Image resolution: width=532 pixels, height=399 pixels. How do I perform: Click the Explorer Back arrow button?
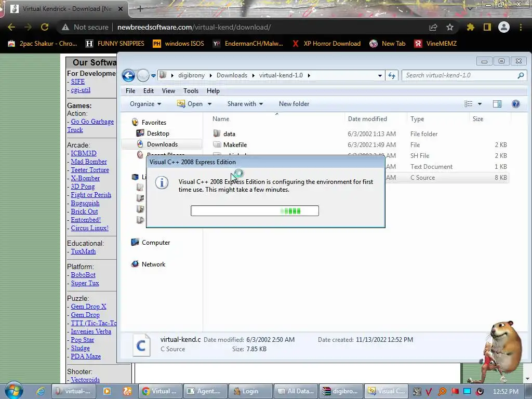pos(129,75)
